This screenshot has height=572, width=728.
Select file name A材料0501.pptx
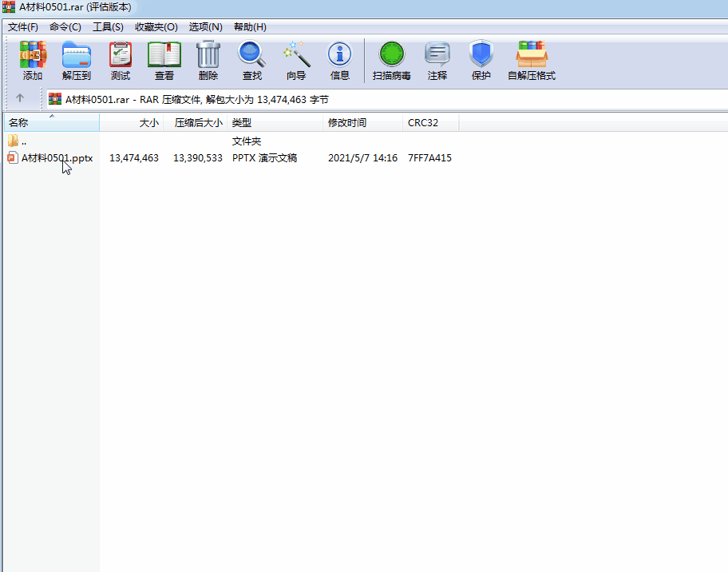[57, 158]
